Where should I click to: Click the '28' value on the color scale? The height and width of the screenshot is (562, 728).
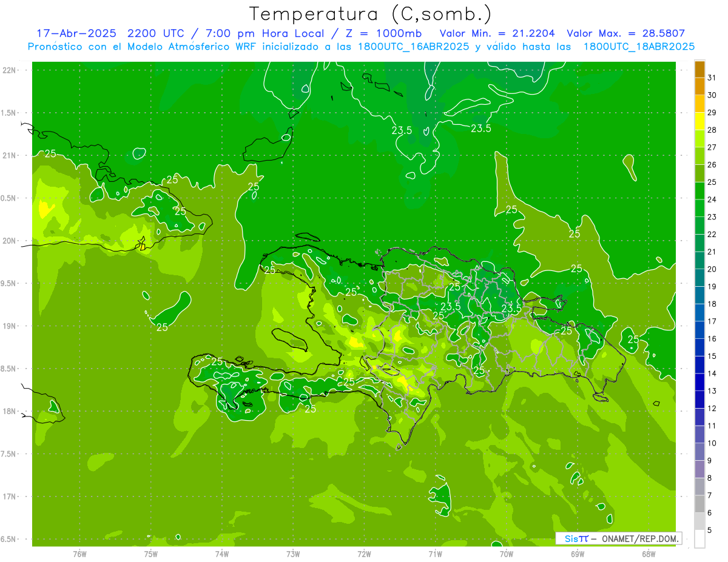tap(712, 130)
